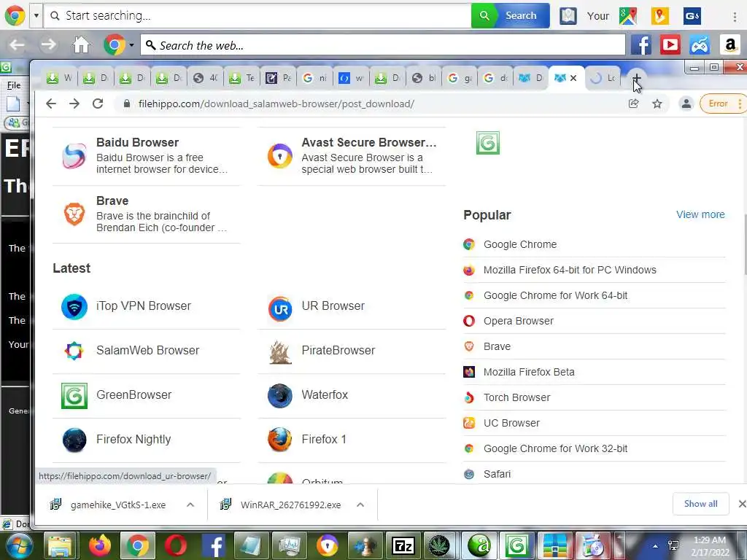Open the Facebook shortcut icon in toolbar
Image resolution: width=747 pixels, height=560 pixels.
(x=640, y=45)
